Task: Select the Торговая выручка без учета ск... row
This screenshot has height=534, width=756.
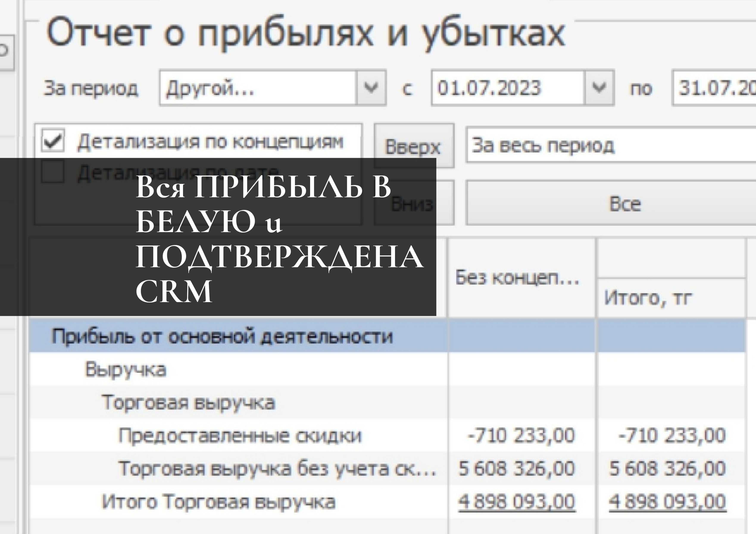Action: pyautogui.click(x=387, y=468)
